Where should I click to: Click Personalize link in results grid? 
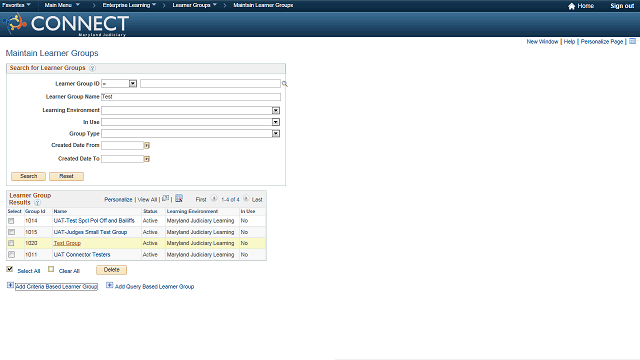click(118, 200)
